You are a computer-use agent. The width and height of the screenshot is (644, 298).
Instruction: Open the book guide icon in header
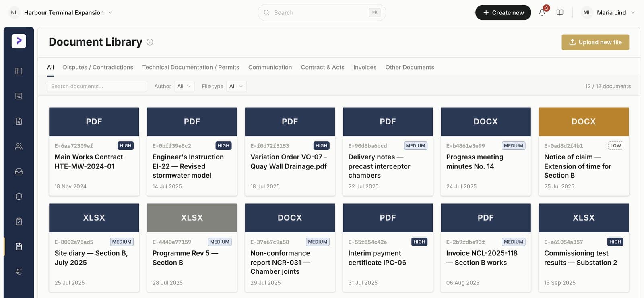pyautogui.click(x=560, y=12)
